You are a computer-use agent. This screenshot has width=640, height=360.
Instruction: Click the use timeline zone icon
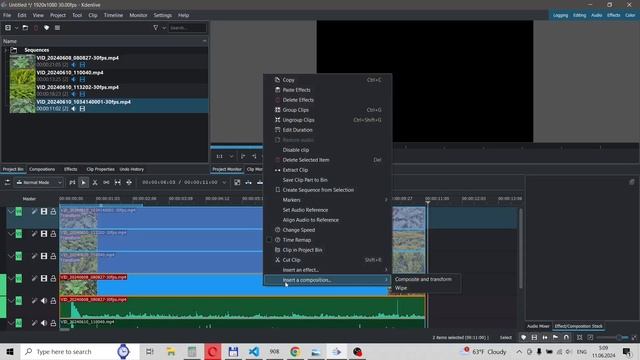(72, 182)
